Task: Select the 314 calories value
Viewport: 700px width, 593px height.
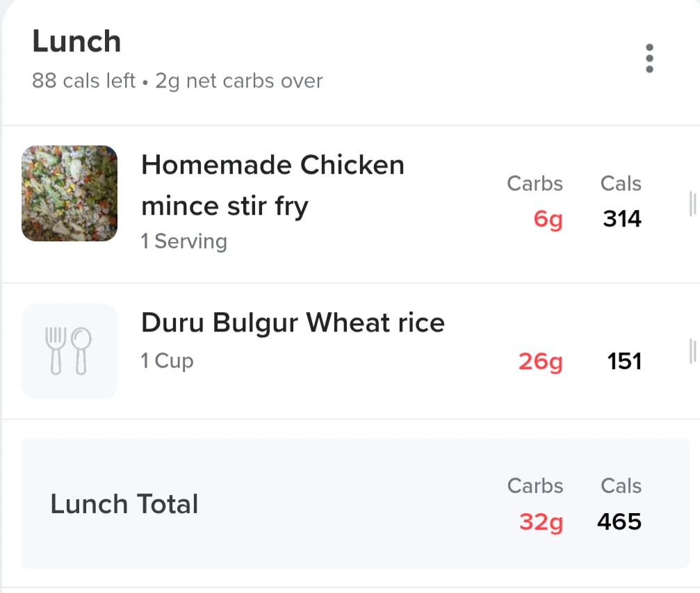Action: [622, 219]
